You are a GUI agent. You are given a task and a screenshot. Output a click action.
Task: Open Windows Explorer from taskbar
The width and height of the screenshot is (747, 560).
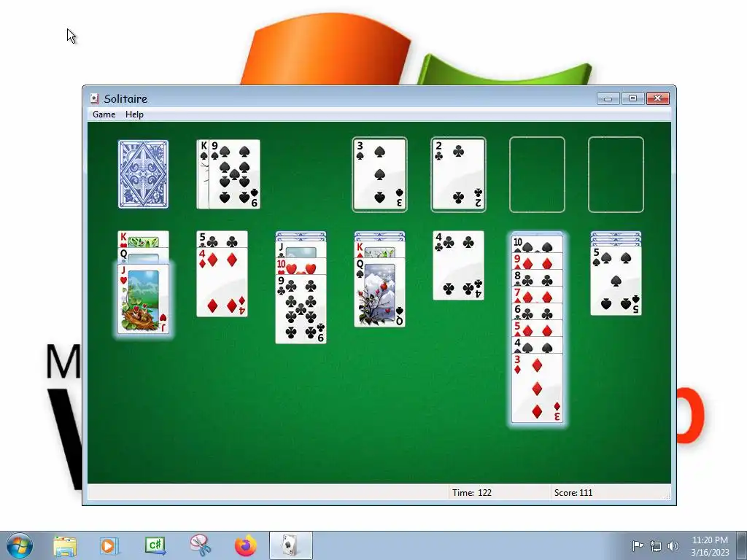[64, 546]
